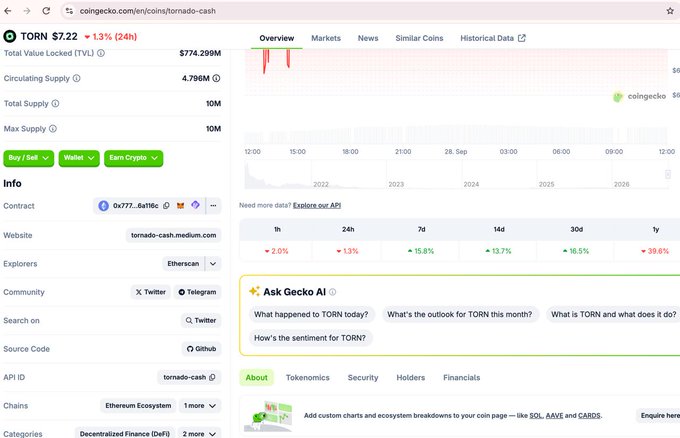The image size is (680, 438).
Task: Bookmark this page with the star icon
Action: (670, 11)
